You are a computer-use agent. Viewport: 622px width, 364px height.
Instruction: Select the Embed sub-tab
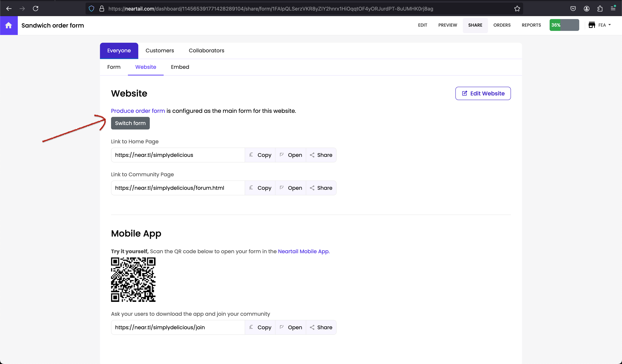180,67
